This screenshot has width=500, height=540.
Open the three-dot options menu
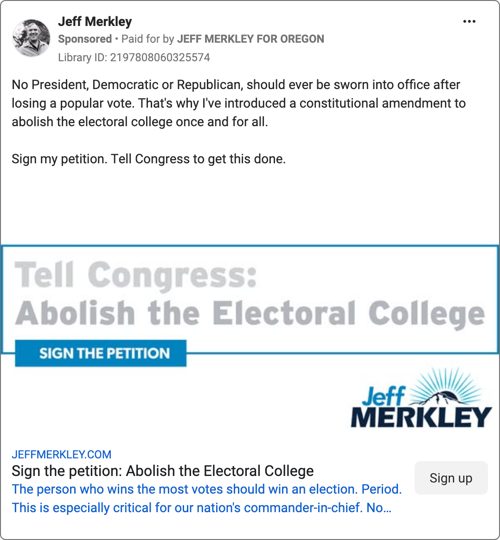(469, 21)
